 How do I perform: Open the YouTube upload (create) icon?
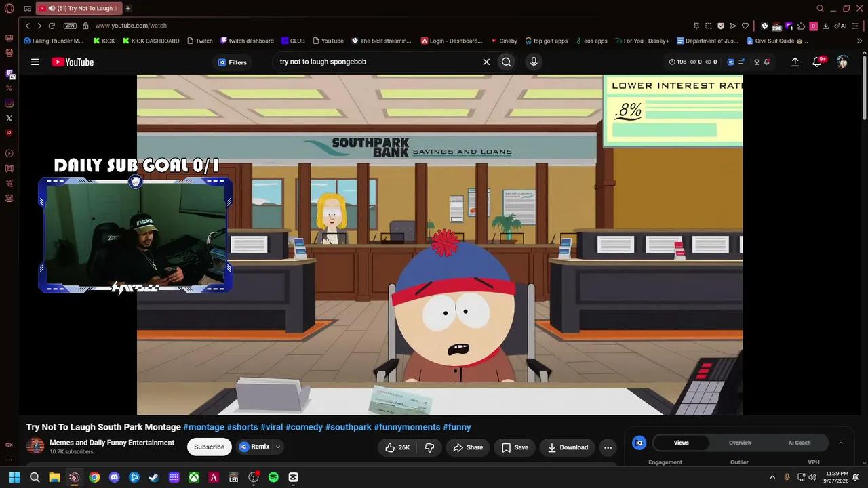coord(795,62)
